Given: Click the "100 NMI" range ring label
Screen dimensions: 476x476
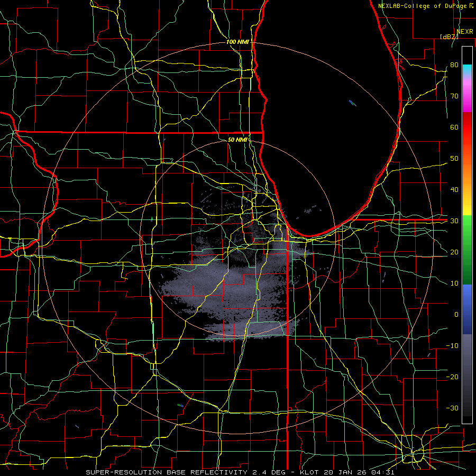Looking at the screenshot, I should pyautogui.click(x=237, y=42).
